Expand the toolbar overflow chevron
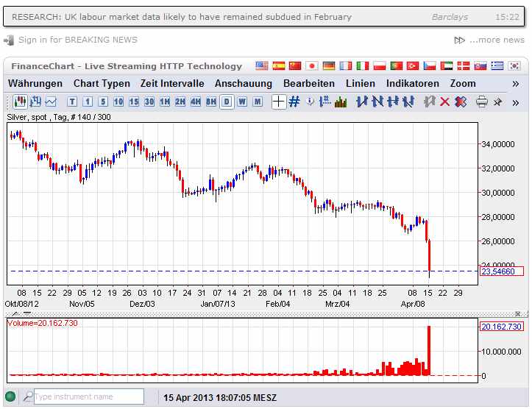 click(x=516, y=103)
